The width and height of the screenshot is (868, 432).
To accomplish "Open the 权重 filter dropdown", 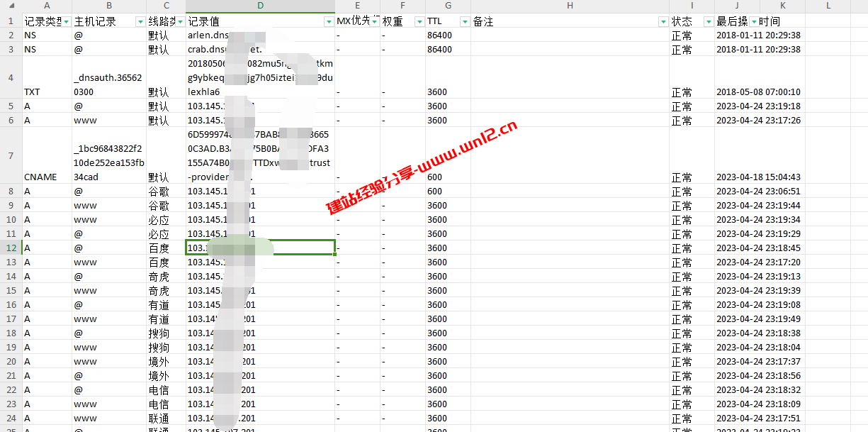I will (419, 22).
